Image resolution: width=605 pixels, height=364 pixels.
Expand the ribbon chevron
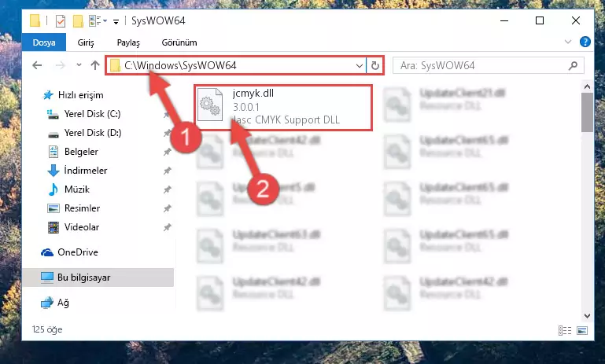[567, 42]
